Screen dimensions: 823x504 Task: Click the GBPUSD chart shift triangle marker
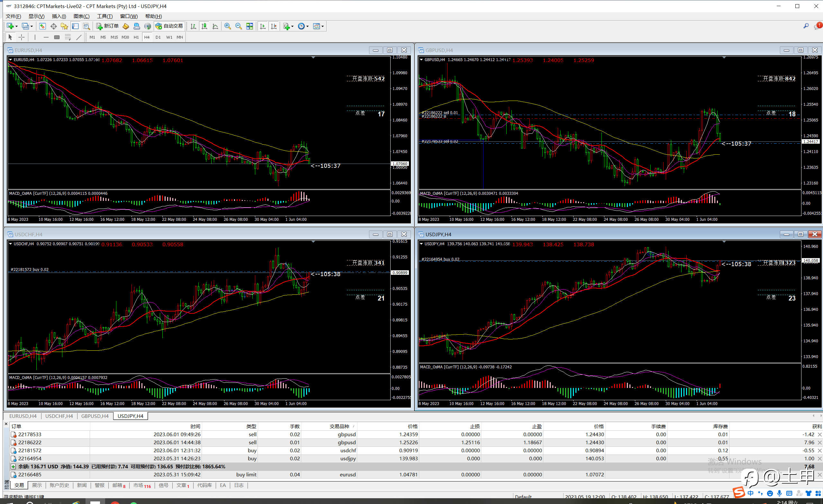click(x=724, y=58)
